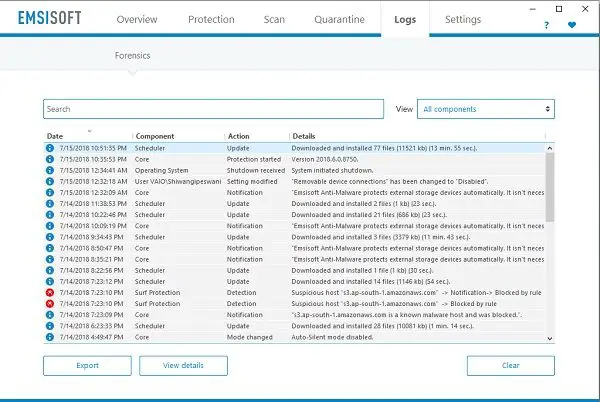The width and height of the screenshot is (600, 402).
Task: Click info icon for 7/14/2018 6:23:33 PM entry
Action: (50, 326)
